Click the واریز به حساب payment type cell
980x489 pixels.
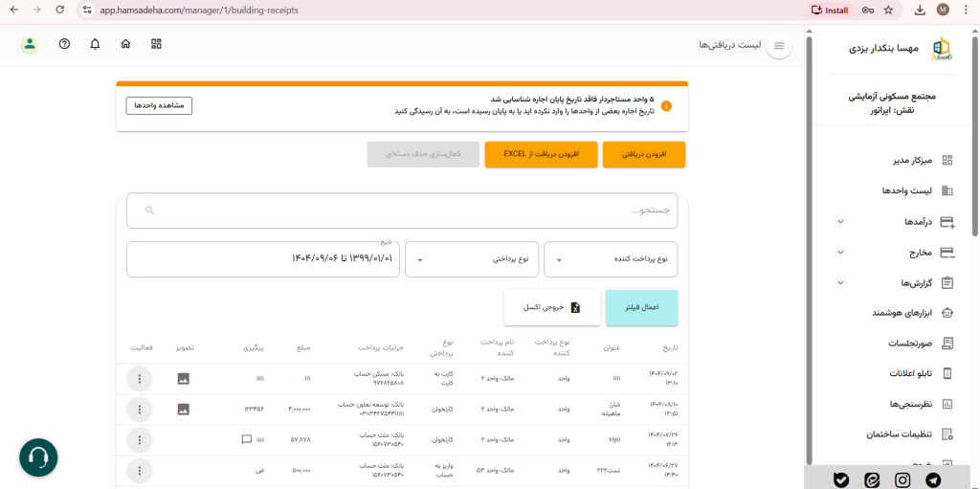442,470
